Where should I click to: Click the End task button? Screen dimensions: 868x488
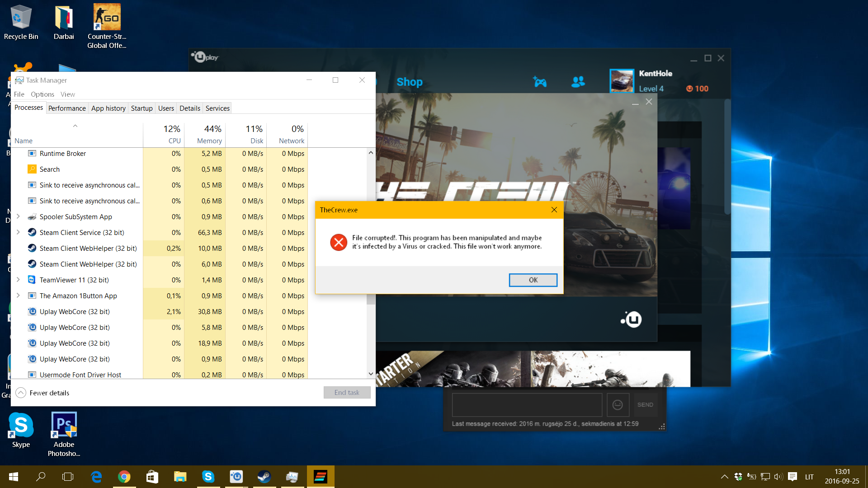[347, 393]
